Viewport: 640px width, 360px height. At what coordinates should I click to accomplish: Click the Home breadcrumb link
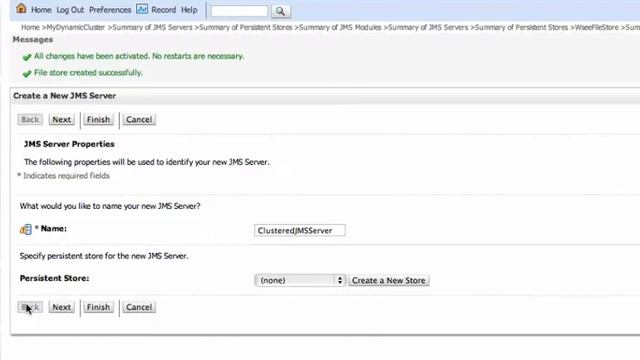30,27
